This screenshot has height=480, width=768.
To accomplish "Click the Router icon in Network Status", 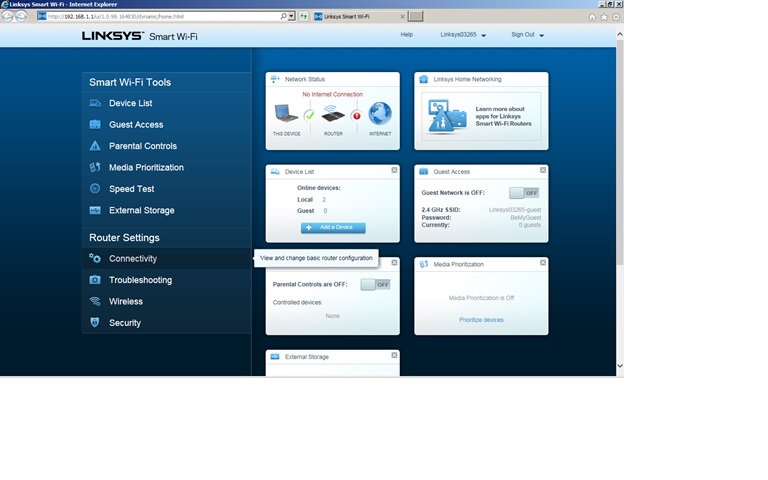I will click(x=333, y=114).
